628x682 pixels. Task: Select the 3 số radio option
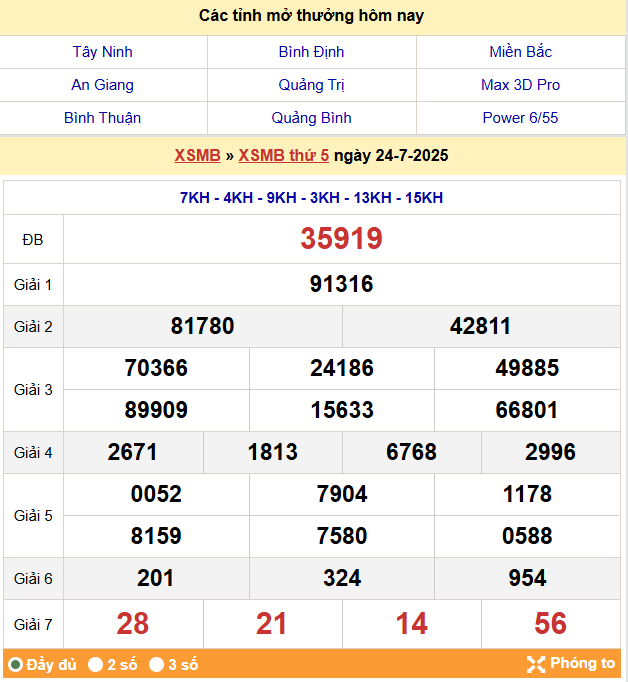pyautogui.click(x=157, y=665)
